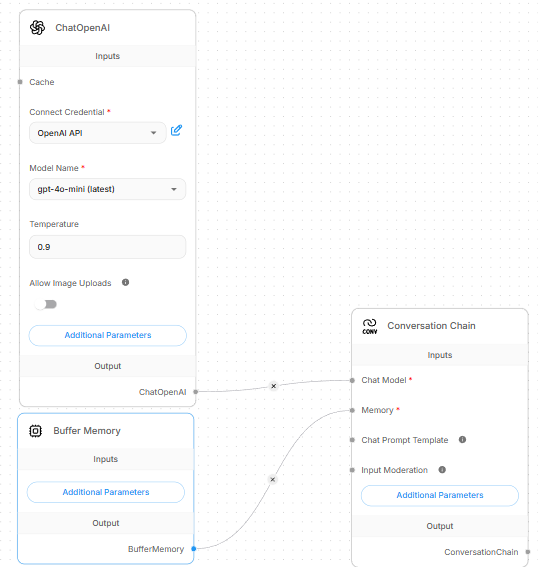Click the ConversationChain output anchor

click(x=528, y=552)
